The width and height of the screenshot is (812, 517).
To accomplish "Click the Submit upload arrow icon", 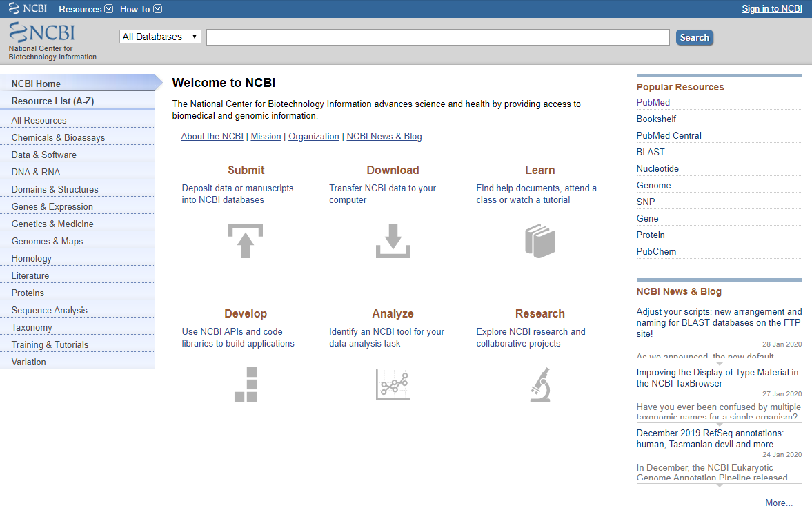I will [x=246, y=241].
